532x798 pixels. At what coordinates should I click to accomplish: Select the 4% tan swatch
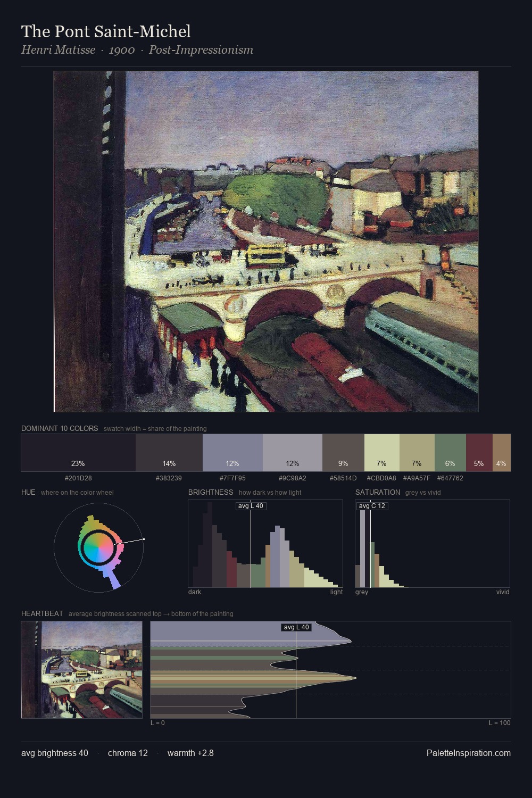point(501,453)
